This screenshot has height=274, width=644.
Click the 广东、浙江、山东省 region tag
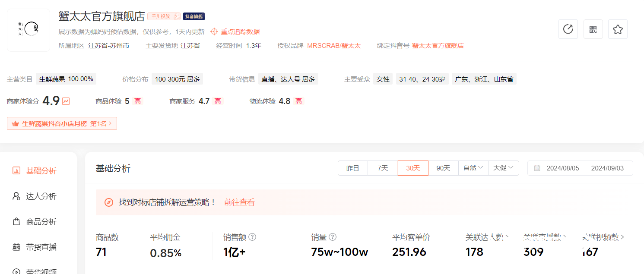click(484, 79)
